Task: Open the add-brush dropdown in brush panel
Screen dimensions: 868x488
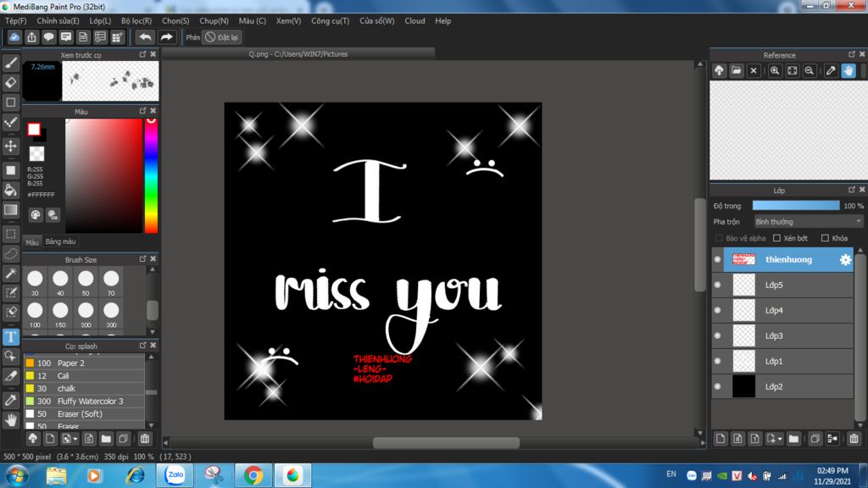Action: click(x=75, y=439)
